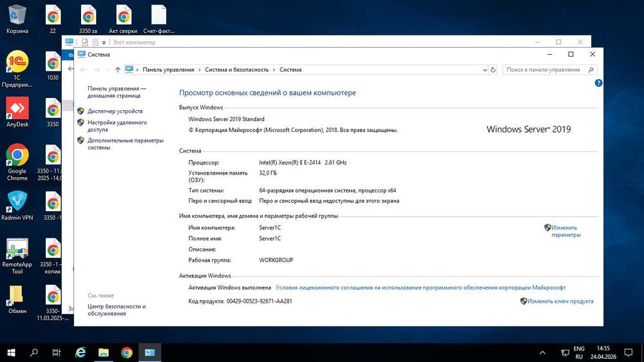Screen dimensions: 644x362
Task: Open the help question mark icon
Action: pos(598,83)
